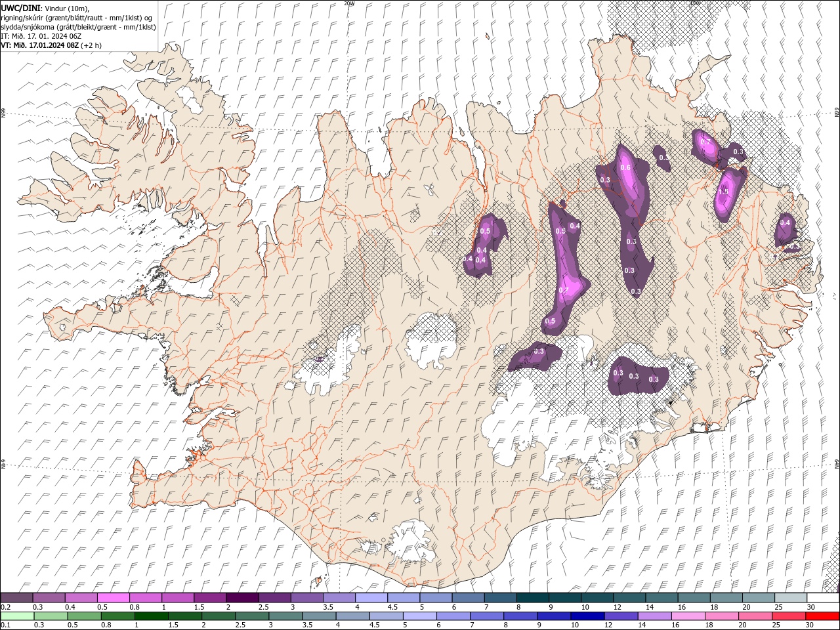This screenshot has height=630, width=840.
Task: Click the light blue snow swatch at 4
Action: [371, 598]
